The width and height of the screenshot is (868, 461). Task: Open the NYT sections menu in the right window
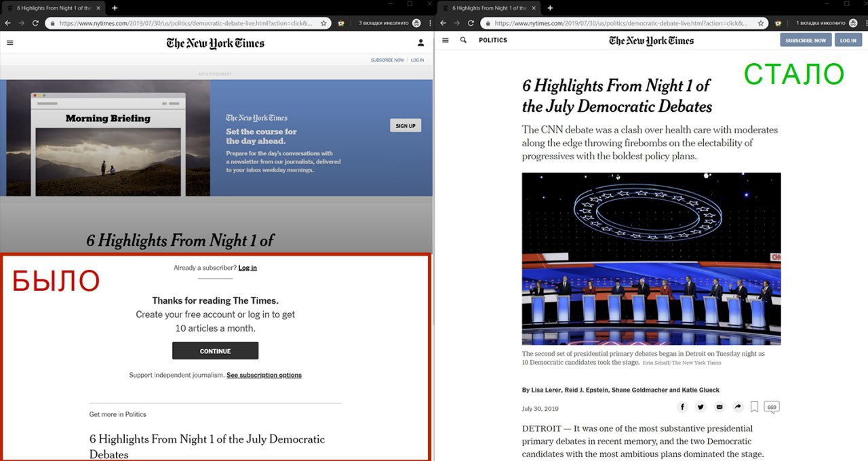coord(445,40)
